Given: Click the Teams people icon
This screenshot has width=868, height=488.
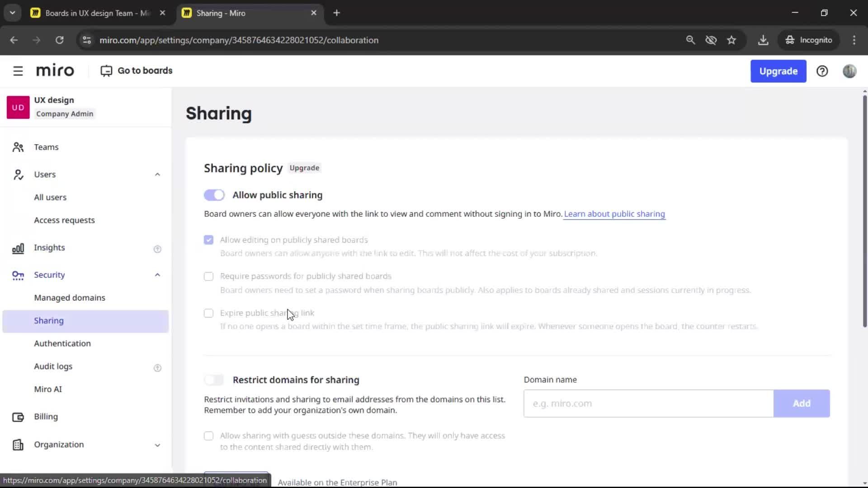Looking at the screenshot, I should click(18, 147).
